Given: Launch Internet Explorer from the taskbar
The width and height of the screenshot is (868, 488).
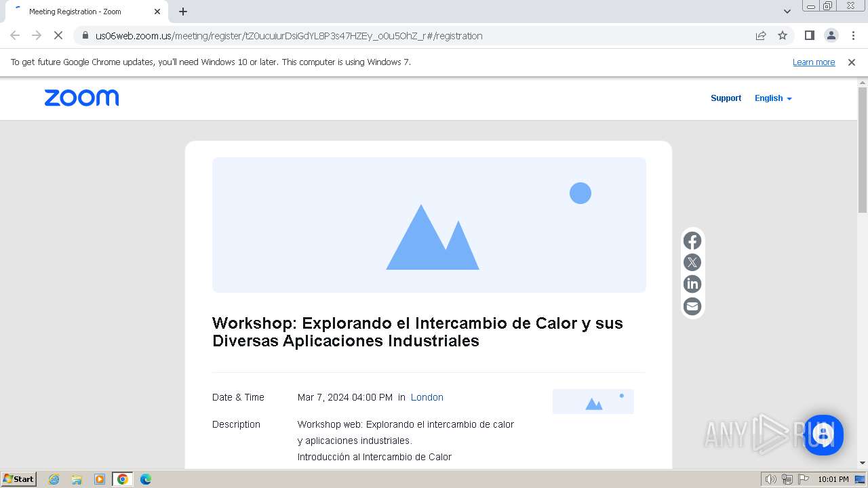Looking at the screenshot, I should click(x=54, y=479).
